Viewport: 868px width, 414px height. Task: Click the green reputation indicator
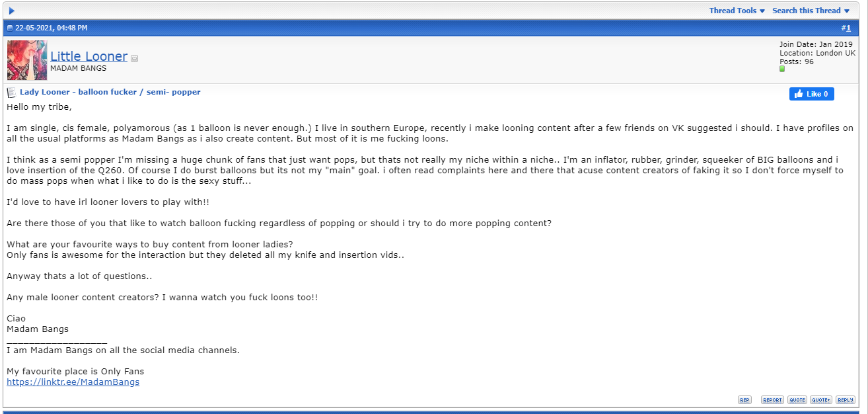[x=782, y=69]
